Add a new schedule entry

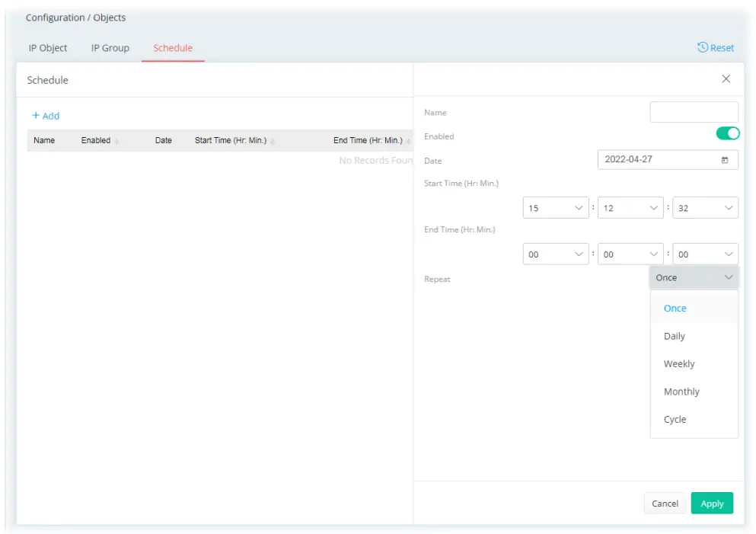click(x=46, y=116)
